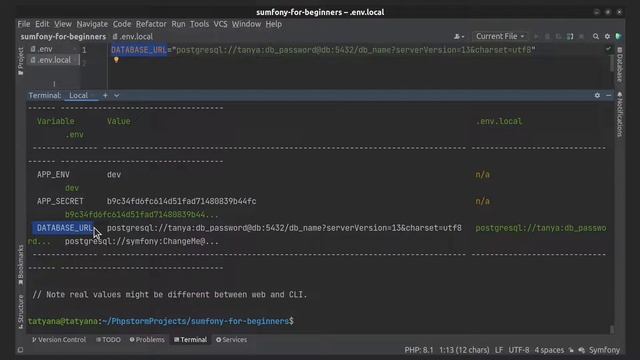Open the Help menu
640x360 pixels.
pos(274,24)
